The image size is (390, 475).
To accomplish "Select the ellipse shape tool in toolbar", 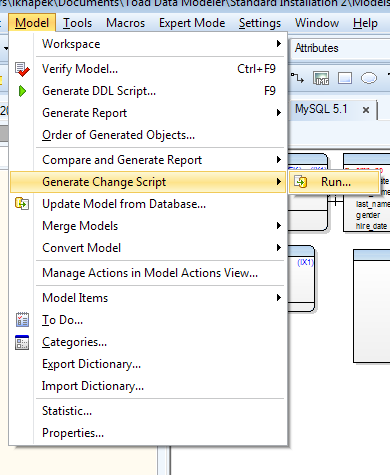I will pos(369,78).
